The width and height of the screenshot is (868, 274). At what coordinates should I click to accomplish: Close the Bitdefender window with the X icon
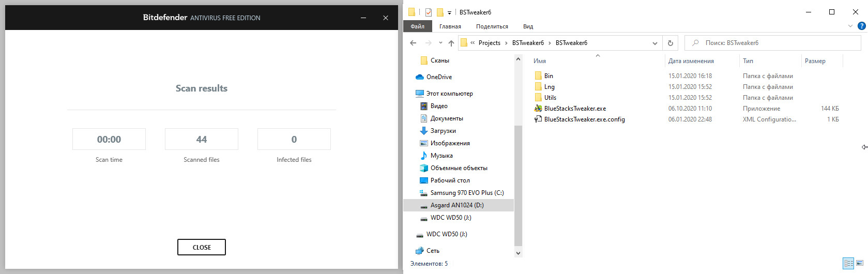386,18
